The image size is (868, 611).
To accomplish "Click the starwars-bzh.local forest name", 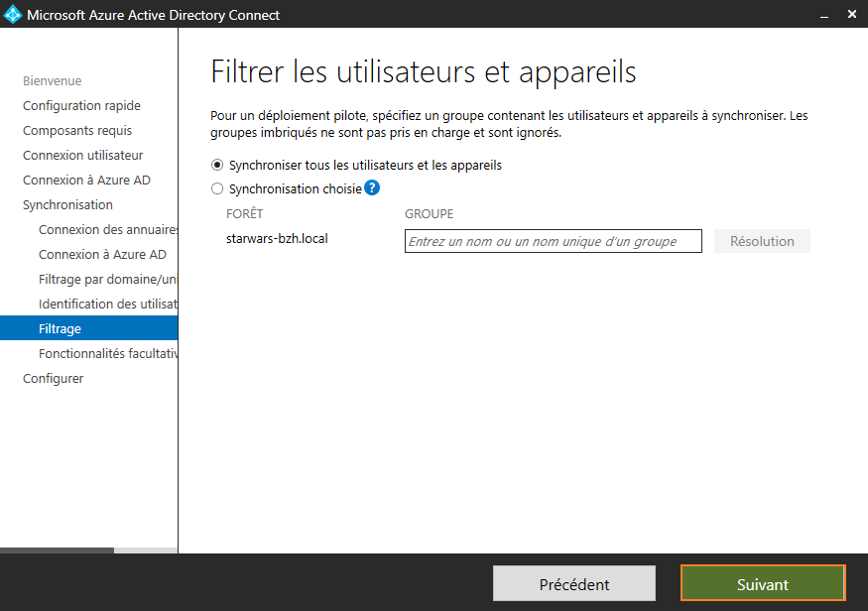I will 277,238.
